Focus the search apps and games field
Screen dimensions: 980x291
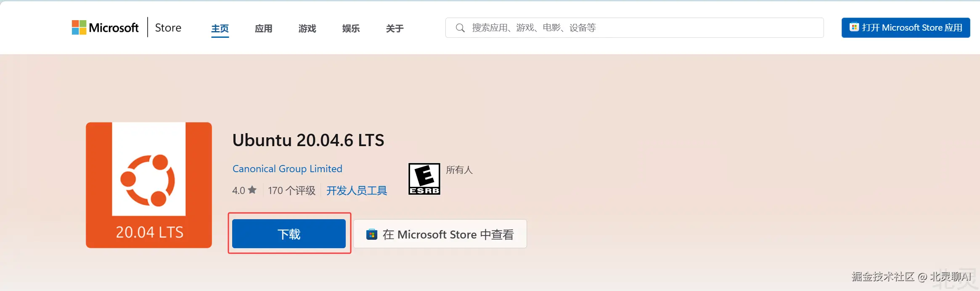(634, 28)
